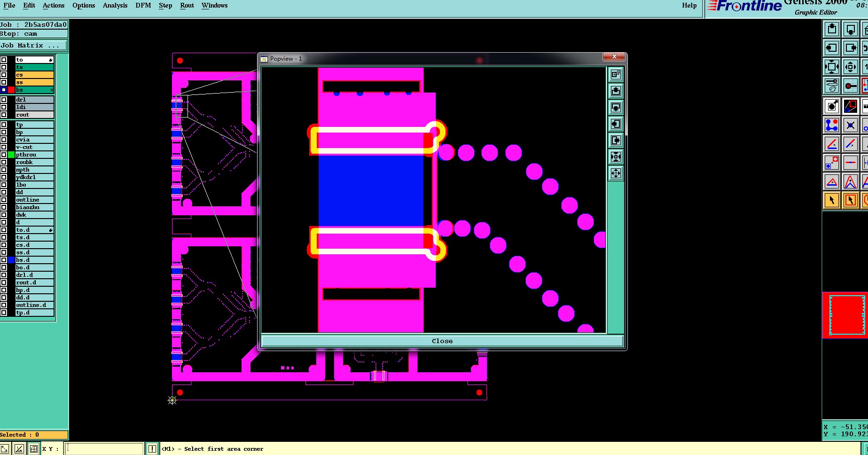
Task: Pan up using the main toolbar icon
Action: (832, 29)
